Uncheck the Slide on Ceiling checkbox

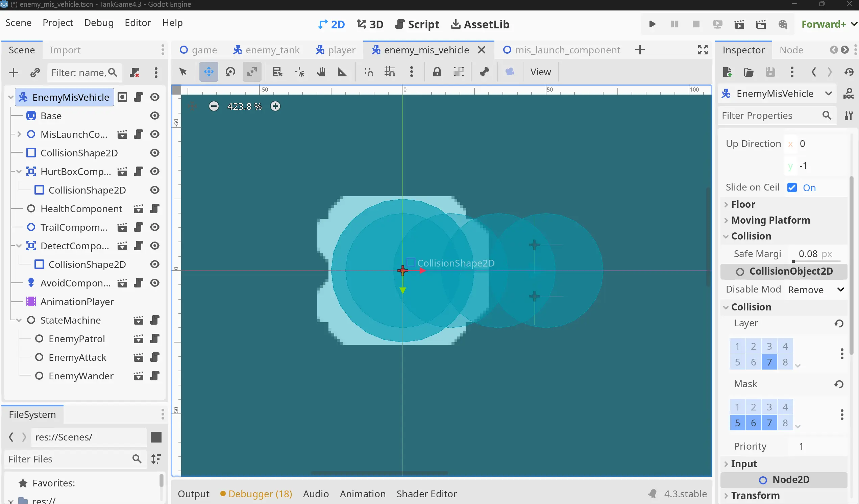click(x=792, y=187)
